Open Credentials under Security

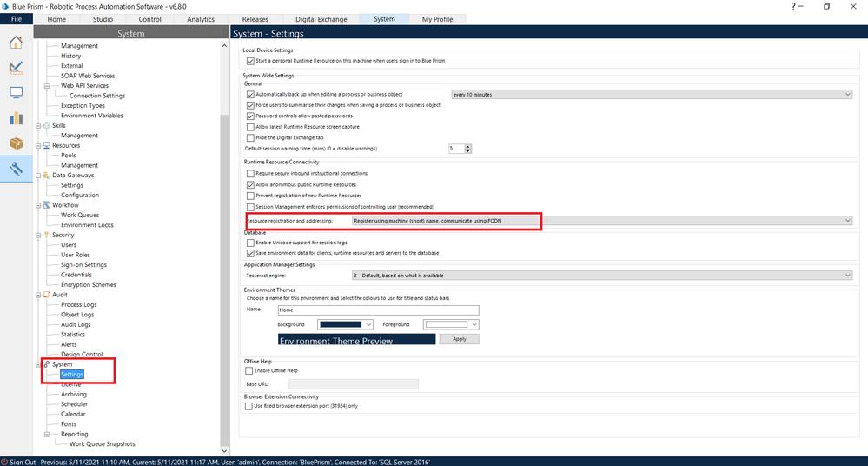[76, 275]
